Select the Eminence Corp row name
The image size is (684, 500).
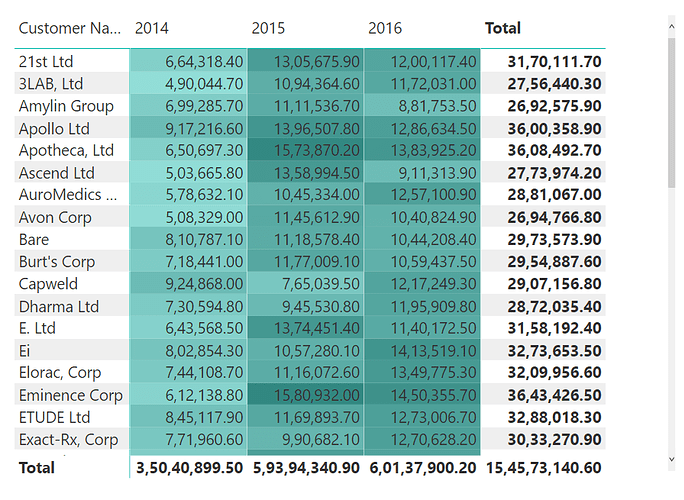71,395
